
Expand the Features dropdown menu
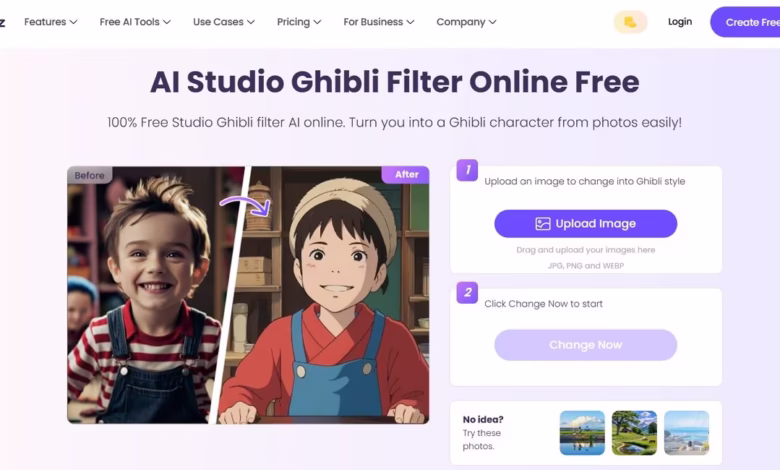(50, 22)
